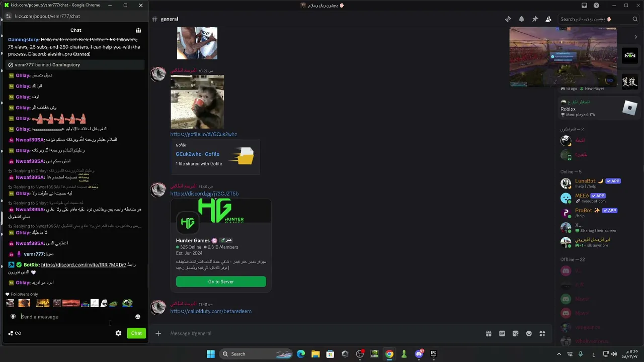Pick the fire emote in Kick emote row

click(43, 303)
